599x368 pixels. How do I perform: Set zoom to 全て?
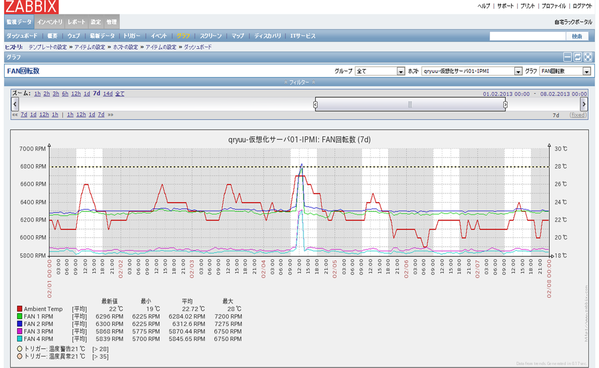120,94
